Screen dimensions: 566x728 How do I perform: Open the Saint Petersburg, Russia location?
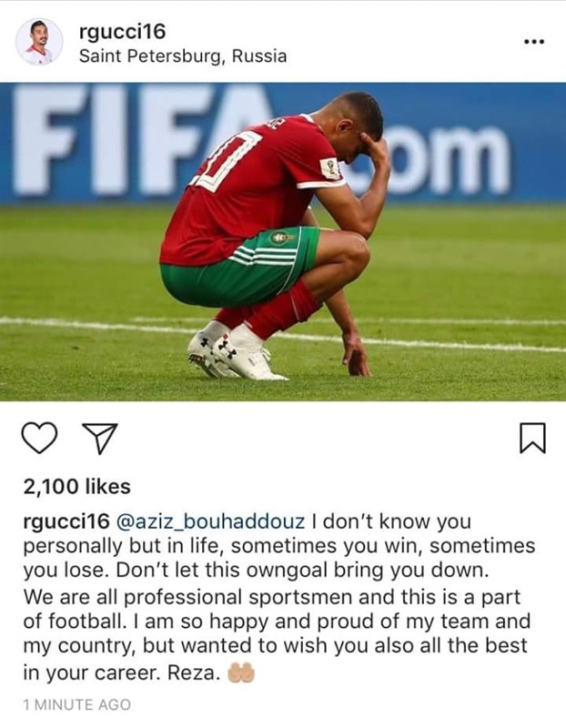[x=183, y=56]
